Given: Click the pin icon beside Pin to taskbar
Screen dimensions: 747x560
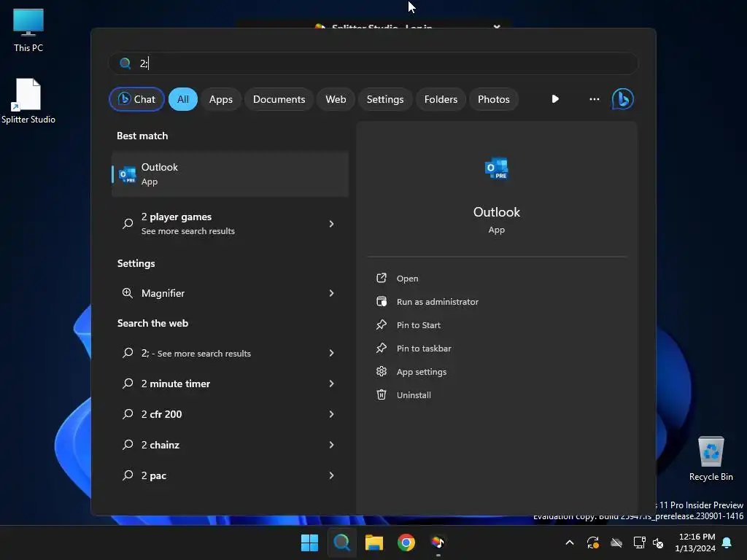Looking at the screenshot, I should 381,348.
